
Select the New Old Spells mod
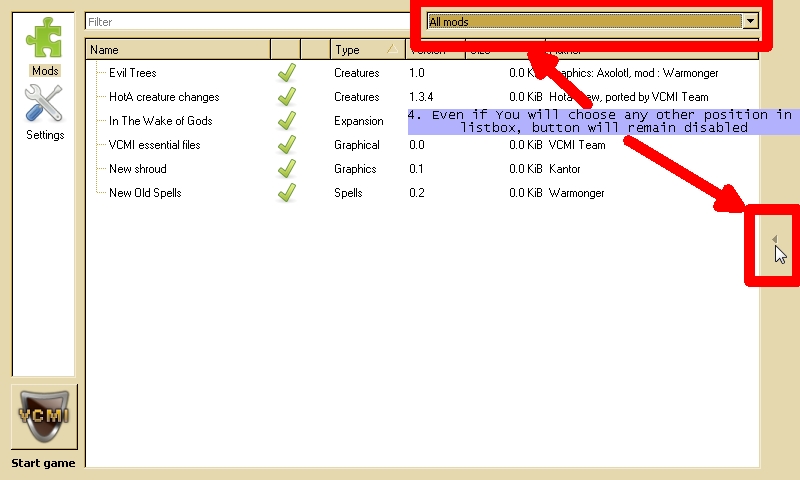pos(145,193)
